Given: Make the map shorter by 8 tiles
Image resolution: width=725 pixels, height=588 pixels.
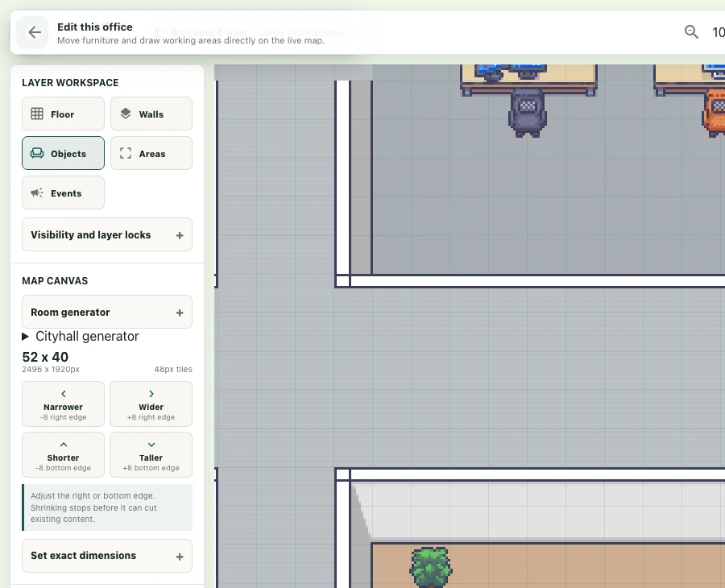Looking at the screenshot, I should [63, 455].
